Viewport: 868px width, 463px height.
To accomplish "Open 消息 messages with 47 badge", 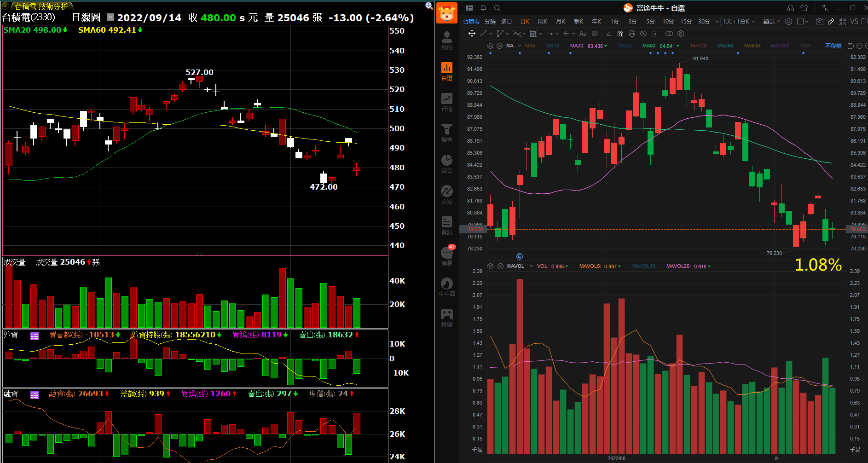I will tap(447, 255).
